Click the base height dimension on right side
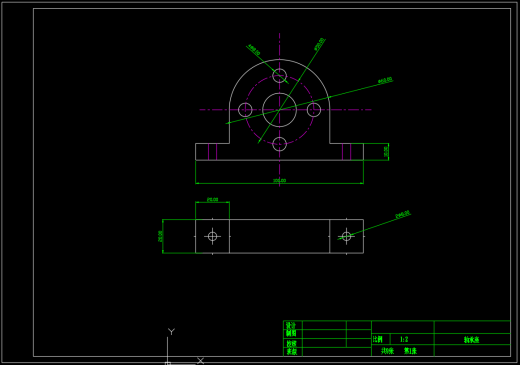Image resolution: width=520 pixels, height=365 pixels. (386, 152)
